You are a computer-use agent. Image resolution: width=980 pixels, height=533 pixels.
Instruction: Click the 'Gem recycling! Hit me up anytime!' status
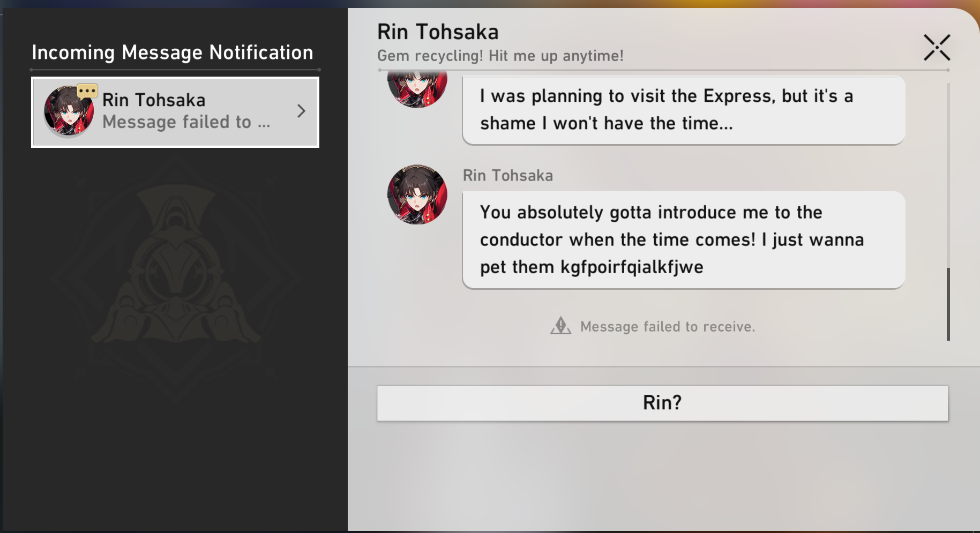pos(500,56)
